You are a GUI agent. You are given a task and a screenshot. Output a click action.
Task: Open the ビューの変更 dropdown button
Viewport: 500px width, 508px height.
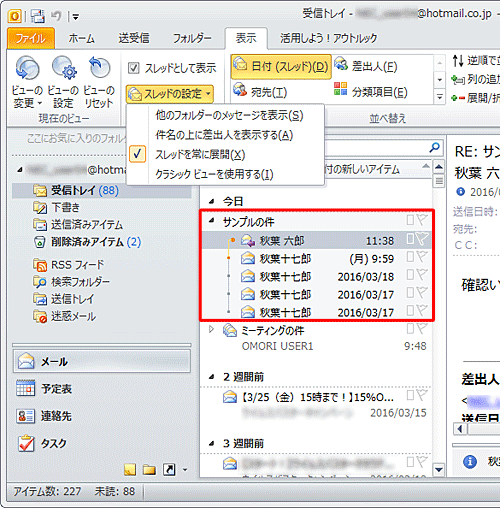27,82
